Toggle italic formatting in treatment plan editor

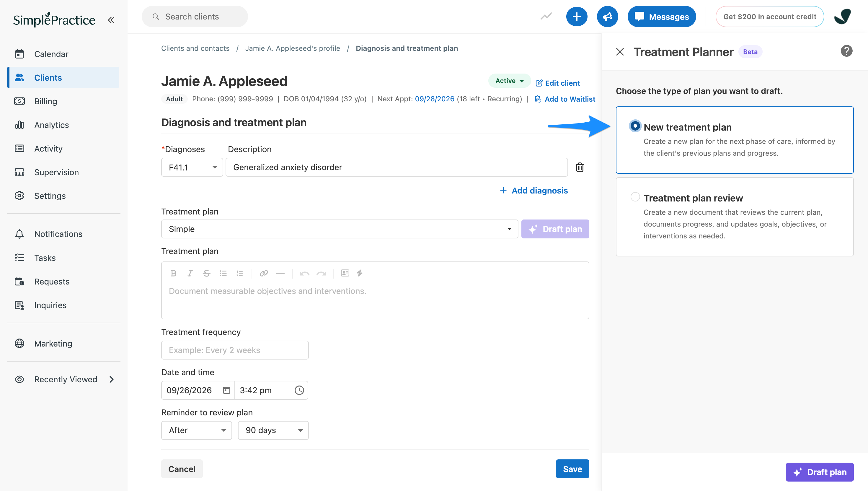[190, 273]
